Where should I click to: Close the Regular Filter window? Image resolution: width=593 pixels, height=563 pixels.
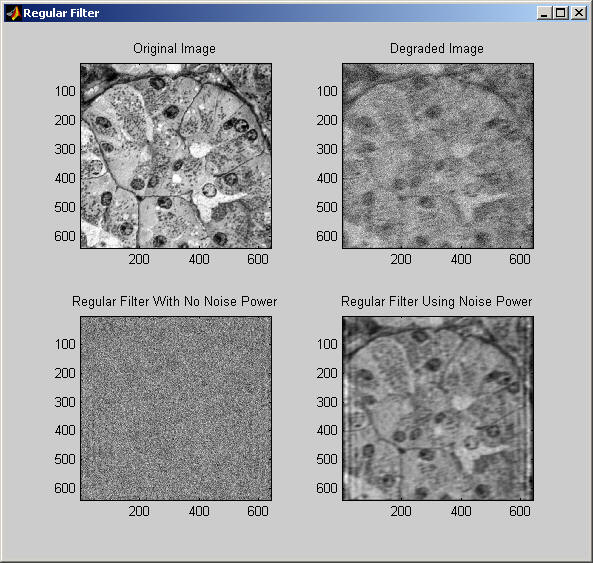point(579,13)
